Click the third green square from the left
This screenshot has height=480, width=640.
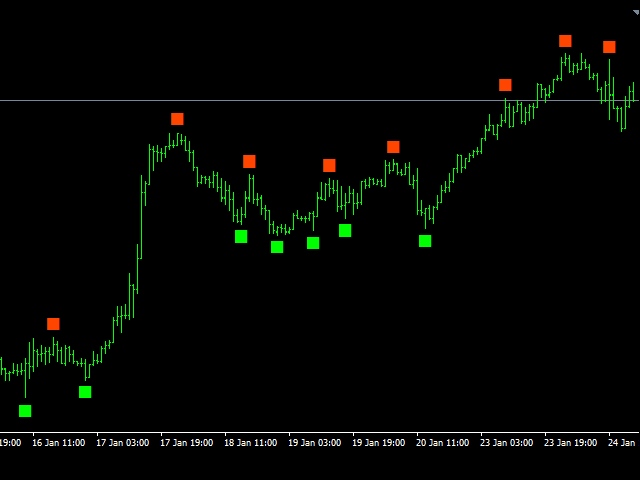pos(241,237)
